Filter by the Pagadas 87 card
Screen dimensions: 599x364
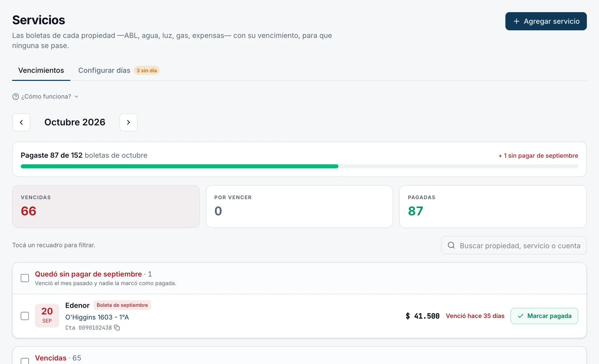[493, 207]
